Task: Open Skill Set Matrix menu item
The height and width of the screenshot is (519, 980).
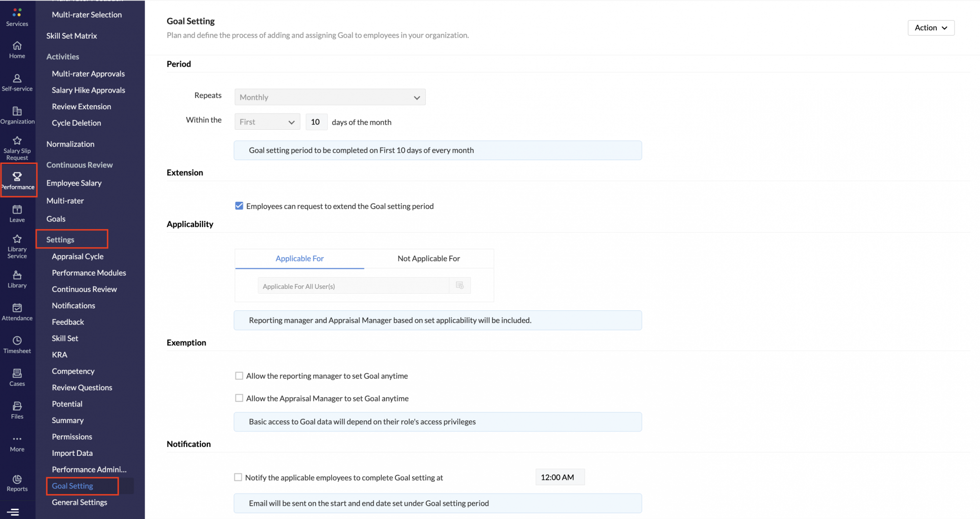Action: tap(72, 36)
